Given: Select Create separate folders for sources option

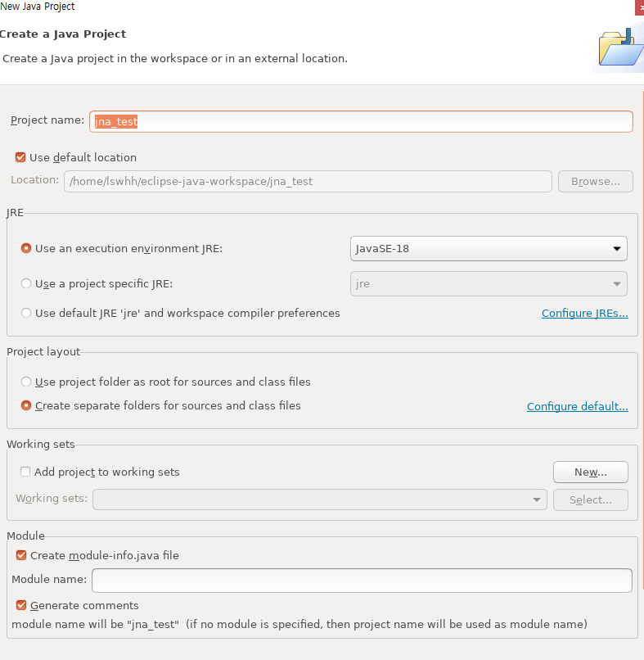Looking at the screenshot, I should (25, 405).
